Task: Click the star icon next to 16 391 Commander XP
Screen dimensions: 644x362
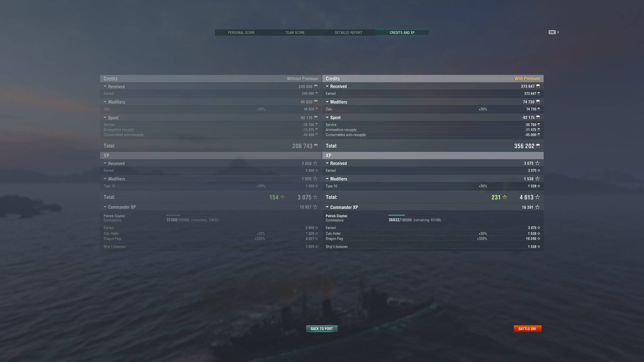Action: point(537,207)
